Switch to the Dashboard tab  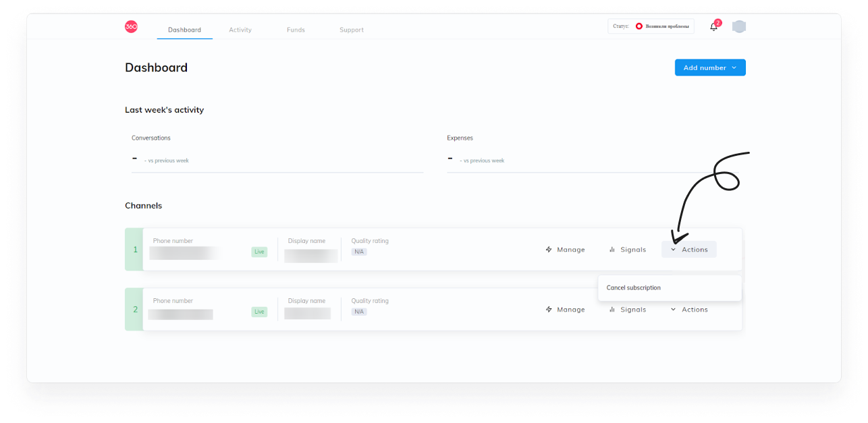tap(184, 30)
